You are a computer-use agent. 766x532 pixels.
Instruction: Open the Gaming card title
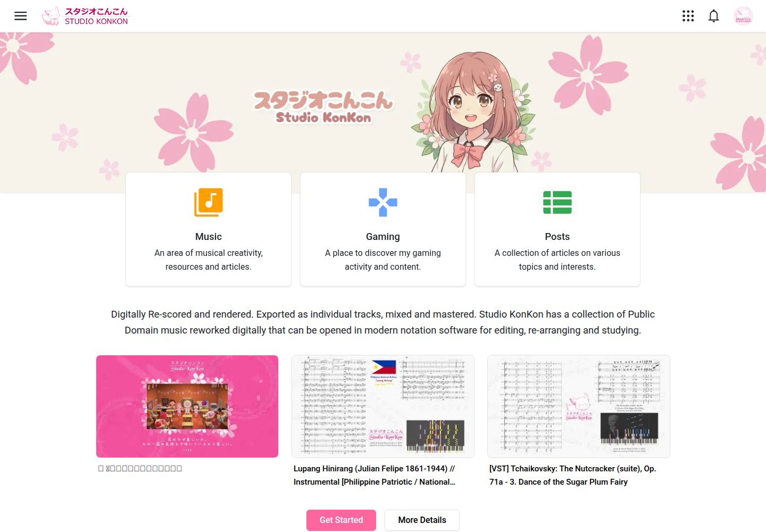tap(383, 237)
